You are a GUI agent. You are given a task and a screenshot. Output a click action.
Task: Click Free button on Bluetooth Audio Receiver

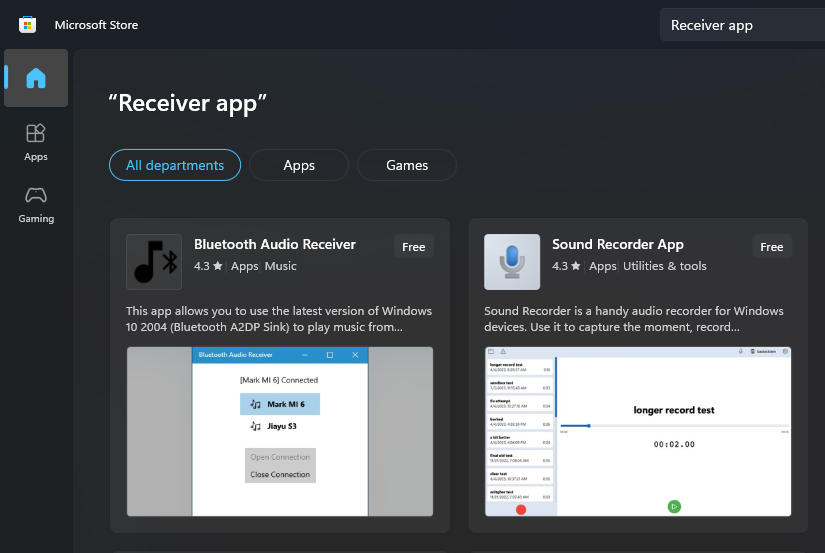point(414,247)
